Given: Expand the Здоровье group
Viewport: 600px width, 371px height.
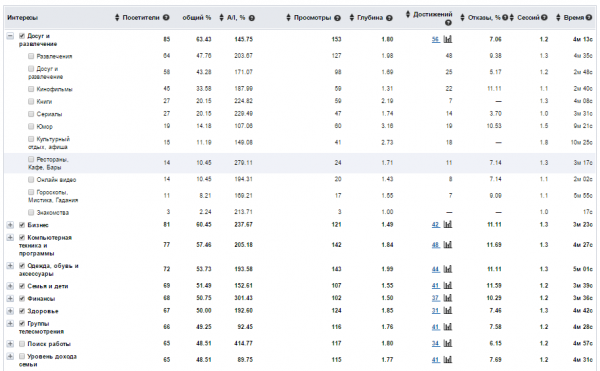Looking at the screenshot, I should point(10,311).
